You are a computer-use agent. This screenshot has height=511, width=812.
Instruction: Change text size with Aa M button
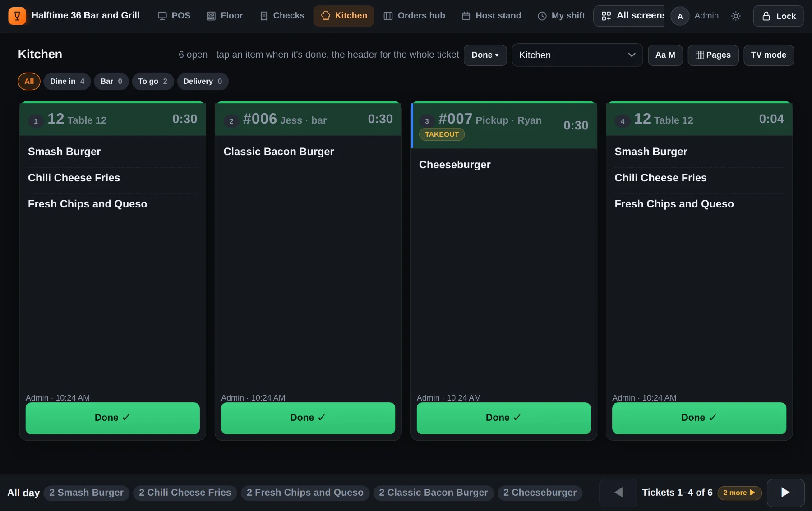(665, 55)
